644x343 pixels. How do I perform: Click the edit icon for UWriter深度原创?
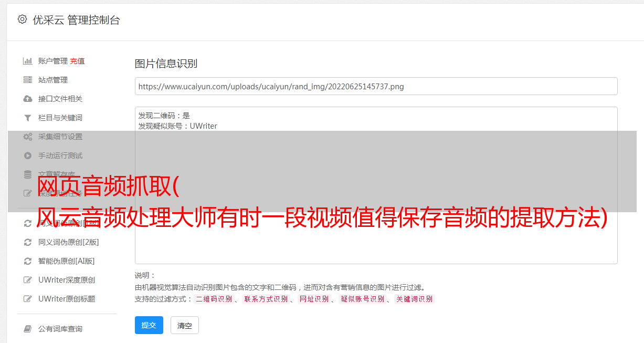pos(28,280)
